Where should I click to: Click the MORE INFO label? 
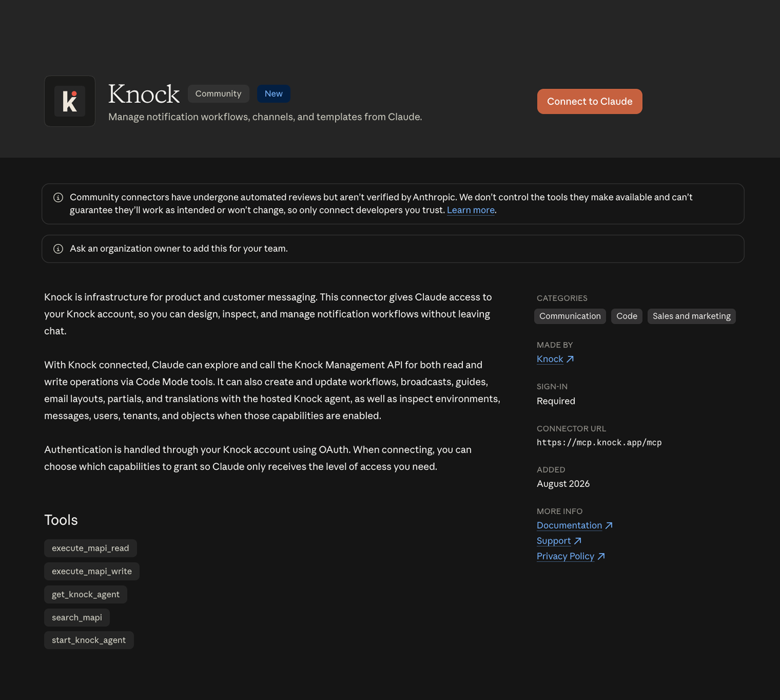(559, 511)
